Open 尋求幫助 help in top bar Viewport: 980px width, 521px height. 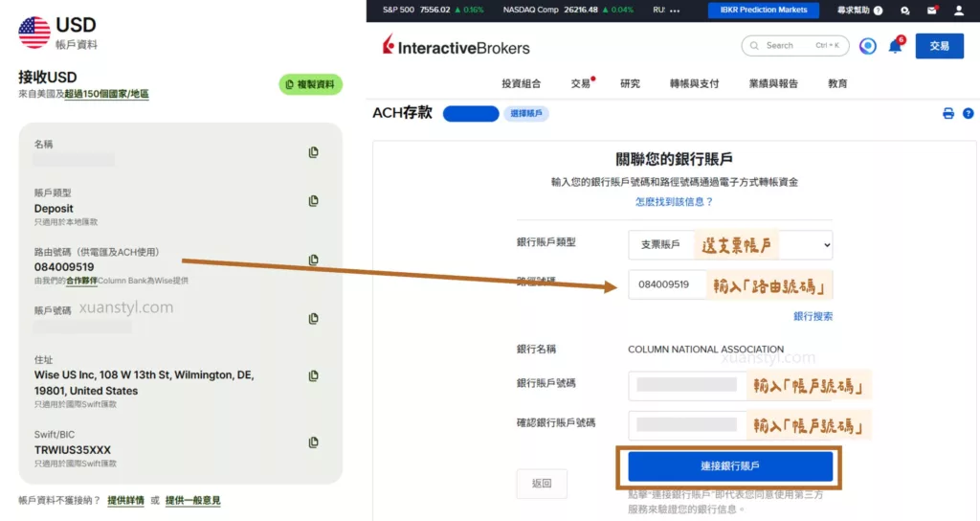[x=859, y=10]
